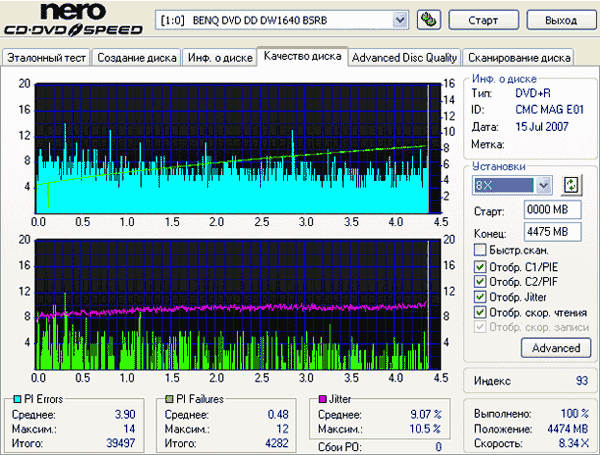Click PI Failures total 4282
Image resolution: width=600 pixels, height=455 pixels.
[x=277, y=443]
